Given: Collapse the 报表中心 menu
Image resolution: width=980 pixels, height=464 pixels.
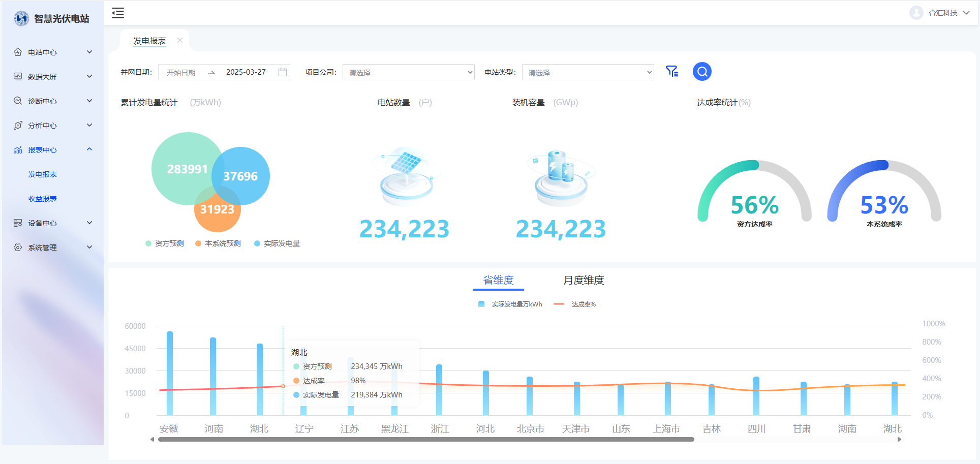Looking at the screenshot, I should pos(89,149).
